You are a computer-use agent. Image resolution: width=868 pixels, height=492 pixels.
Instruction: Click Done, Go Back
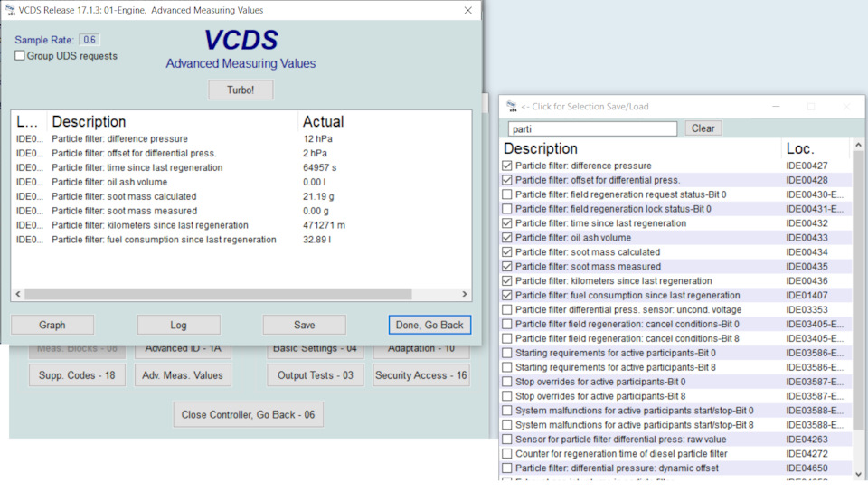[429, 325]
